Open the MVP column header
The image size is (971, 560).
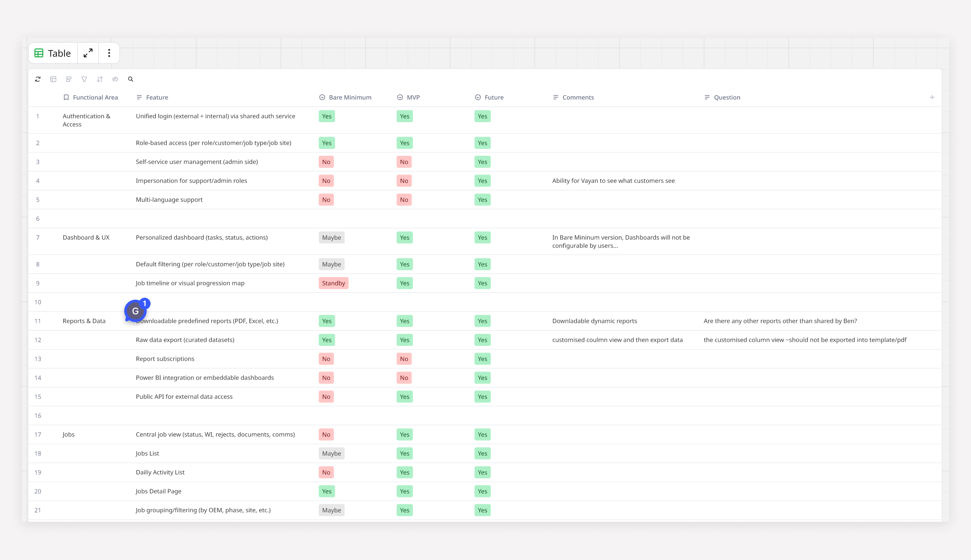point(413,97)
